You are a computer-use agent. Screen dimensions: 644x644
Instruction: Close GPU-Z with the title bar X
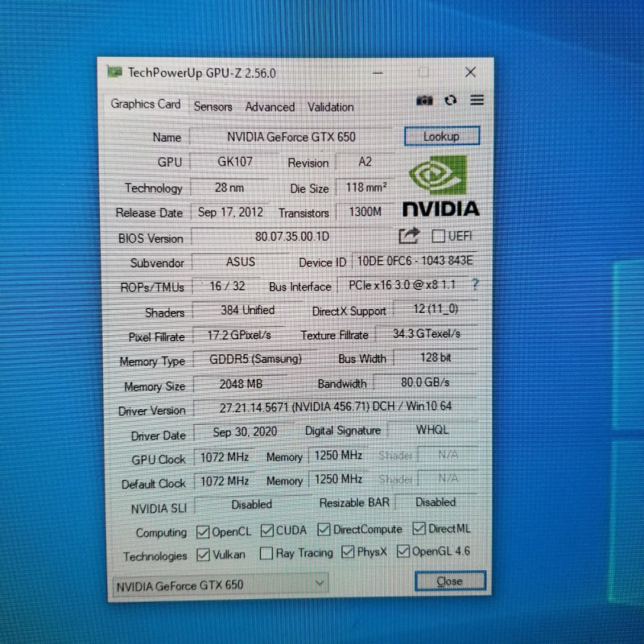coord(471,72)
